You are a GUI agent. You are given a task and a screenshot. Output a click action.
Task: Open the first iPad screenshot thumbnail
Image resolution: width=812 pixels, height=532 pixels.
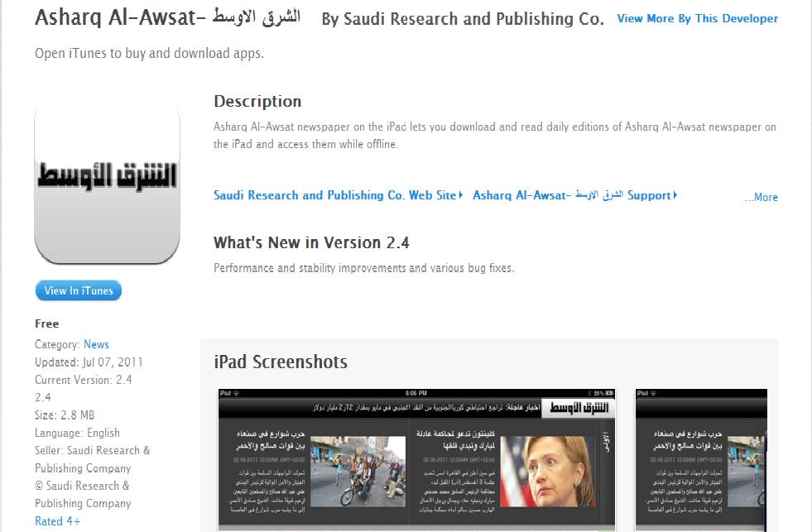(416, 460)
